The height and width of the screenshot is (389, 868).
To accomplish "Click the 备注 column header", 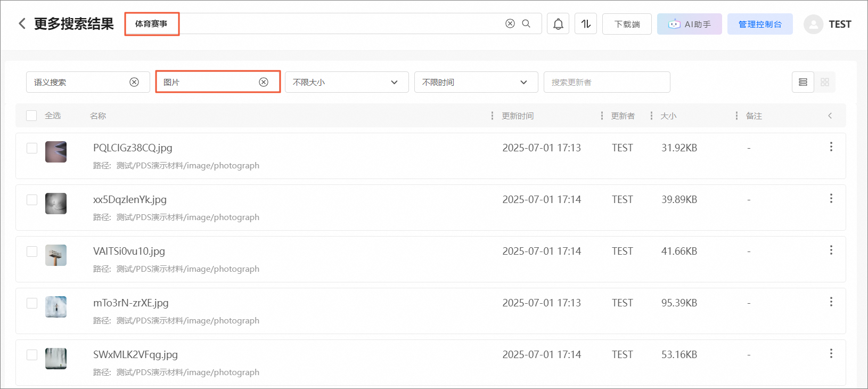I will coord(754,116).
